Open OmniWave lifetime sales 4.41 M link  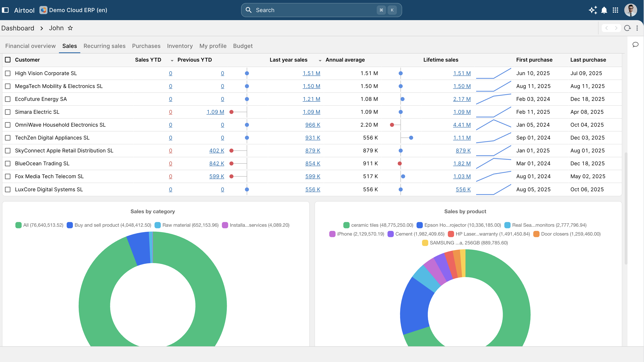click(462, 125)
